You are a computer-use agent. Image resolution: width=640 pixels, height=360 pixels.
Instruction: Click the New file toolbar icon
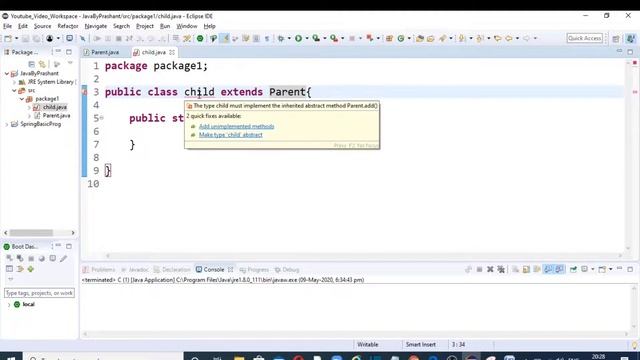(x=8, y=38)
